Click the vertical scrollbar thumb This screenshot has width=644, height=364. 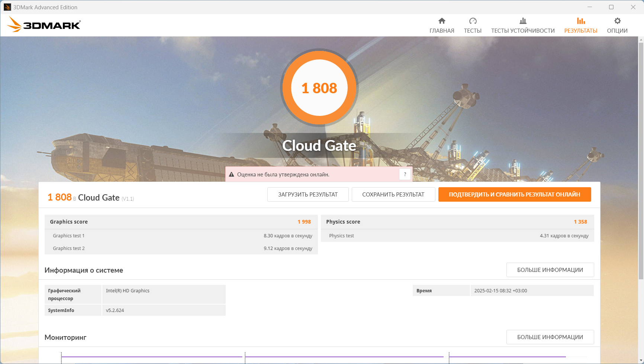(641, 160)
